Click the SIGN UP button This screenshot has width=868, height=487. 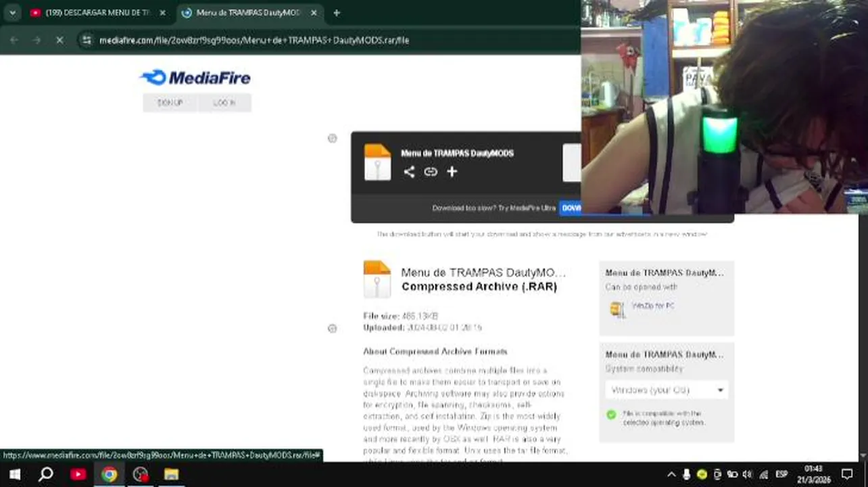pyautogui.click(x=170, y=103)
